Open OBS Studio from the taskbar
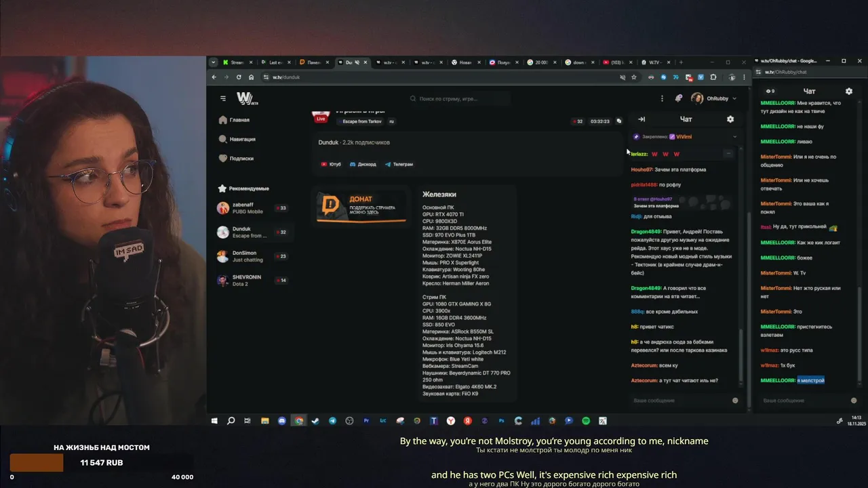This screenshot has width=868, height=488. click(349, 421)
